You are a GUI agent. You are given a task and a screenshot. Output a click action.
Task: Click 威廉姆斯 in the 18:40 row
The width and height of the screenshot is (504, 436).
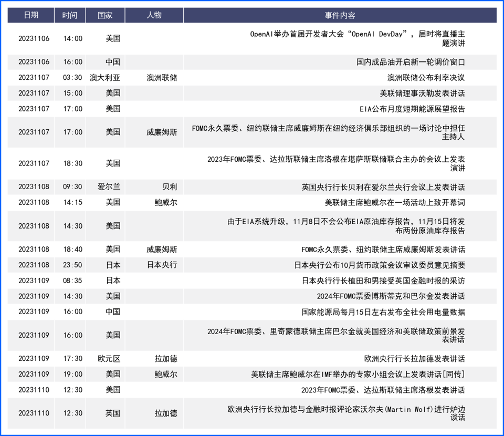coord(162,250)
